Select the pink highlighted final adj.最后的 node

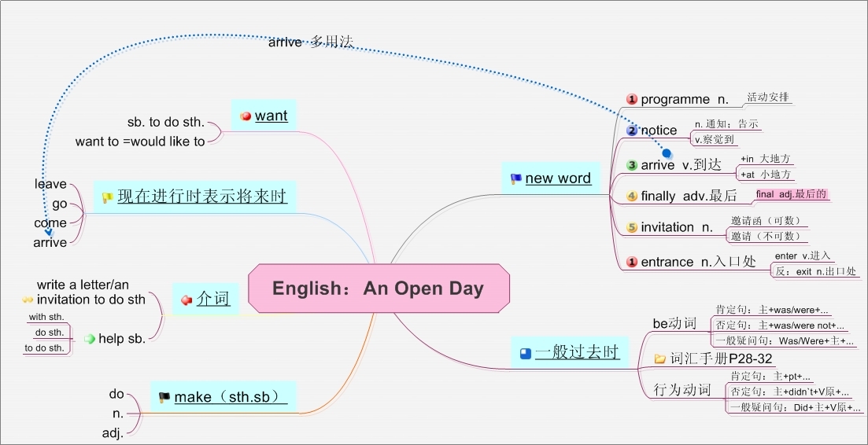click(x=791, y=194)
